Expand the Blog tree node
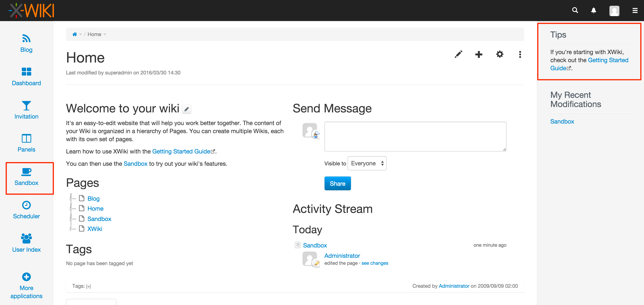 pyautogui.click(x=71, y=199)
